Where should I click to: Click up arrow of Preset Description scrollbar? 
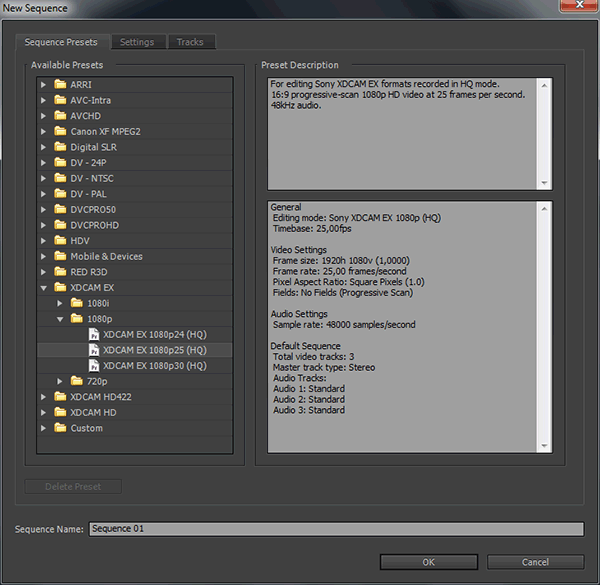(x=544, y=86)
